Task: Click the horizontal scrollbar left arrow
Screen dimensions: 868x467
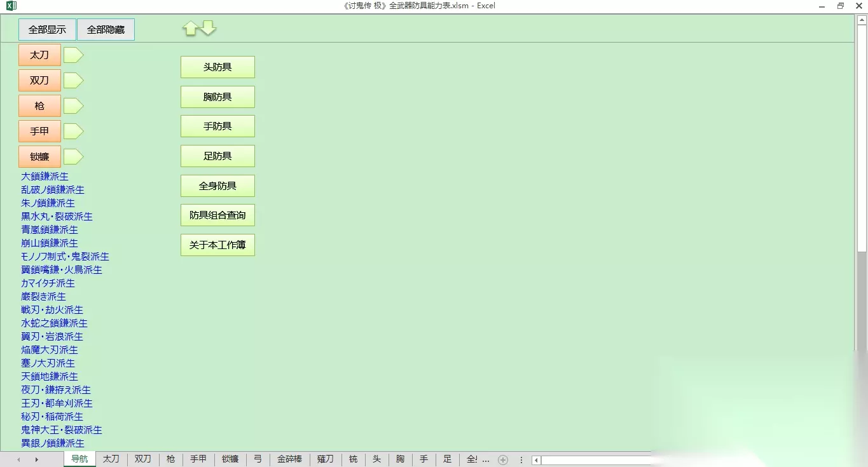Action: 537,460
